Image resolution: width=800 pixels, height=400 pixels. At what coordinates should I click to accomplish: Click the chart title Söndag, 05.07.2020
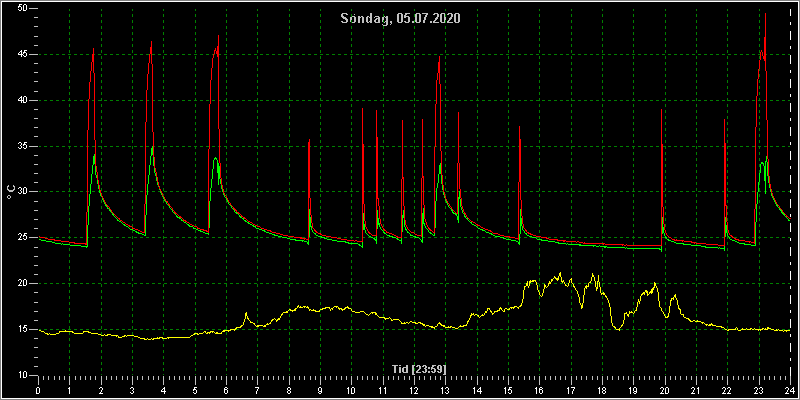(x=401, y=19)
